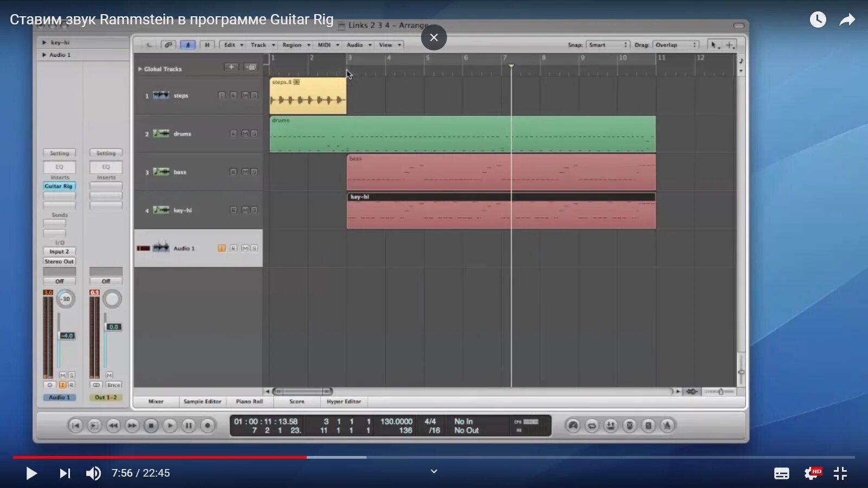This screenshot has height=488, width=868.
Task: Select the key-hi track icon
Action: click(161, 210)
